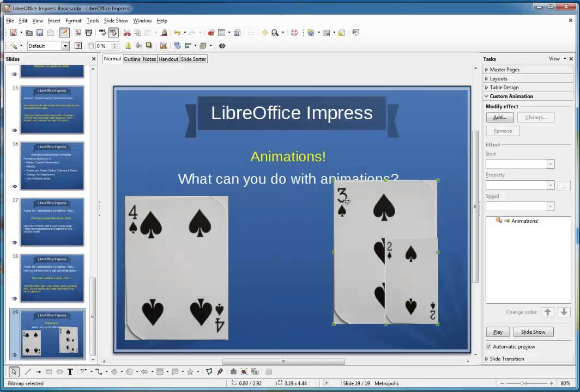The height and width of the screenshot is (392, 580).
Task: Expand the Layouts section
Action: click(528, 79)
